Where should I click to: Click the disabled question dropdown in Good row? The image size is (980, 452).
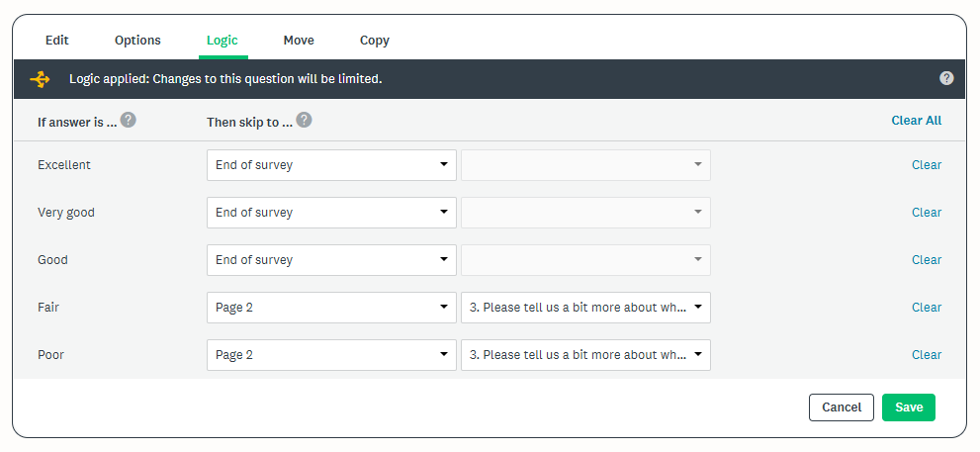pos(585,260)
